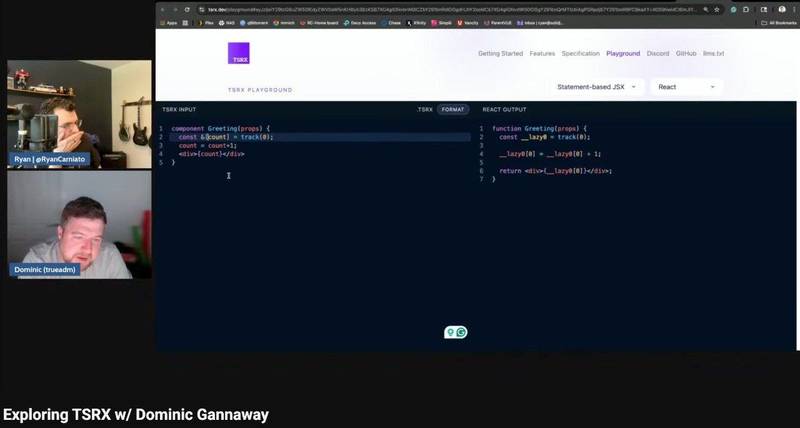Open the Chase bookmark

click(x=391, y=23)
